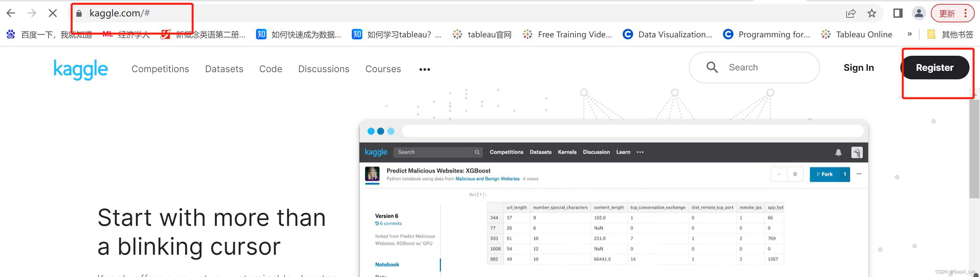Image resolution: width=980 pixels, height=277 pixels.
Task: Click the Kernels item in preview navbar
Action: 567,152
